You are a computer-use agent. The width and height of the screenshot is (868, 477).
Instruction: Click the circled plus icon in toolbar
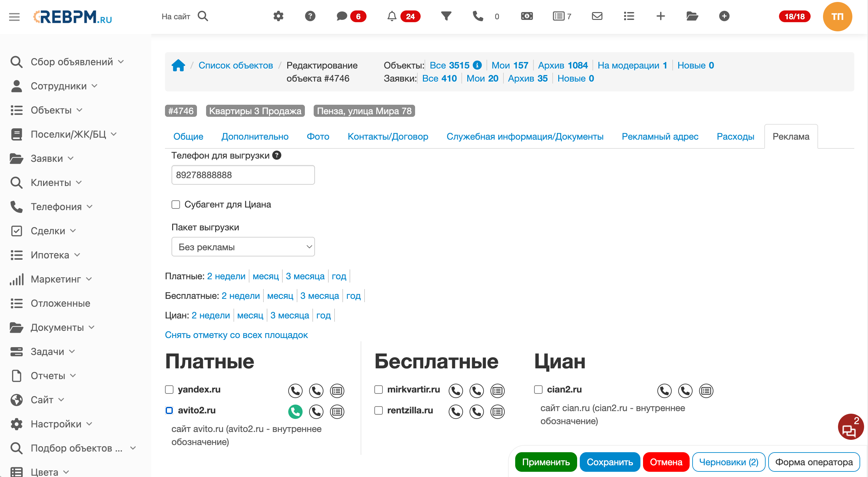coord(724,16)
